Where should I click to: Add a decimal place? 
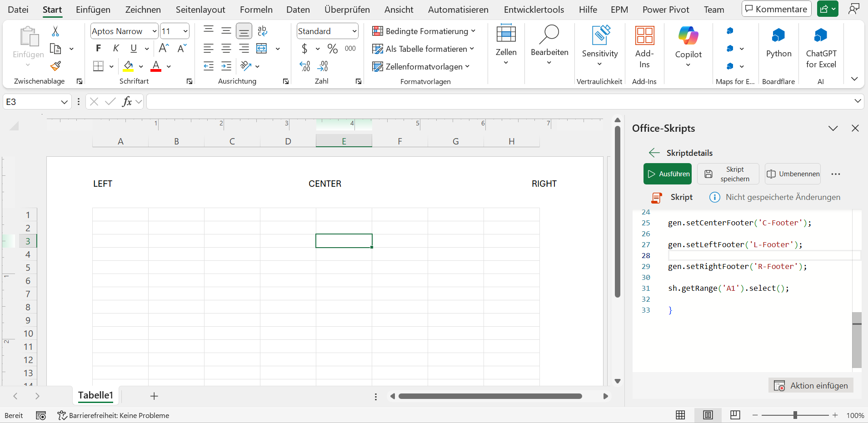(x=305, y=66)
